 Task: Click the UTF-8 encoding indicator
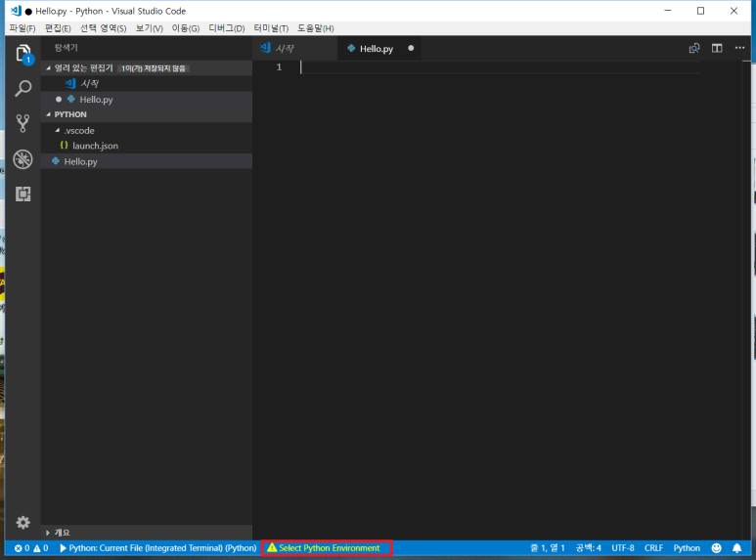623,548
